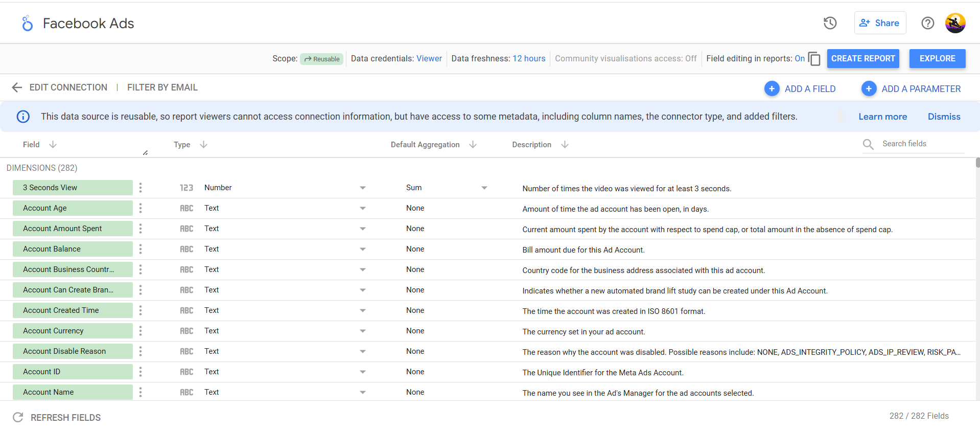Click Edit Connection

click(68, 87)
